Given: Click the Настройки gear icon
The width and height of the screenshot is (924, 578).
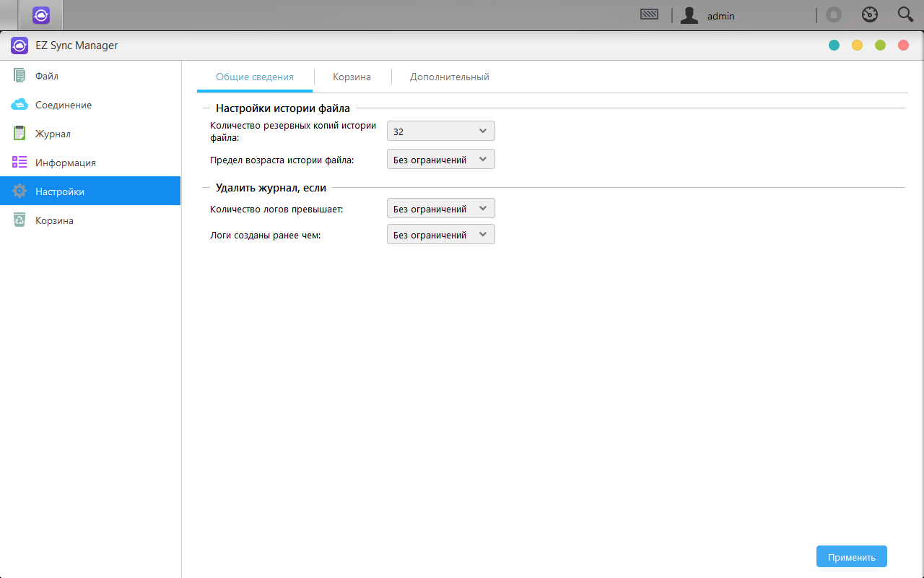Looking at the screenshot, I should (x=19, y=191).
